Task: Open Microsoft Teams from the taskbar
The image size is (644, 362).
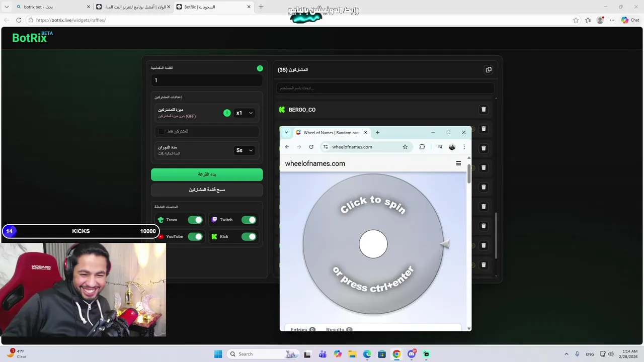Action: pos(323,354)
